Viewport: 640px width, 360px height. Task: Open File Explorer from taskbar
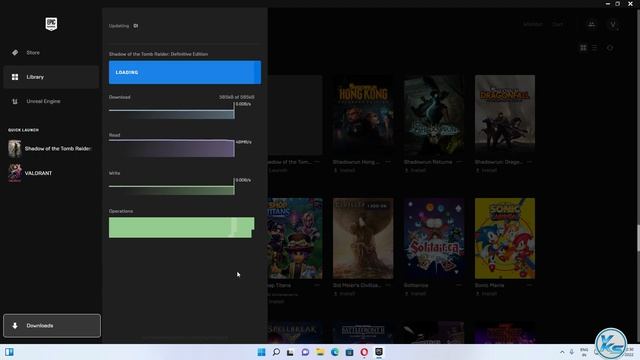click(320, 352)
